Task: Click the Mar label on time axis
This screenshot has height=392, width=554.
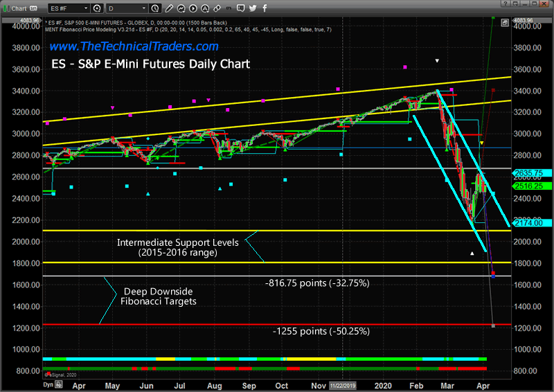Action: click(447, 386)
